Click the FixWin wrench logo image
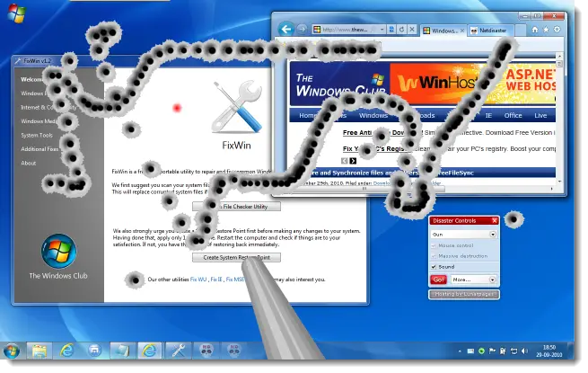588x373 pixels. [x=237, y=107]
